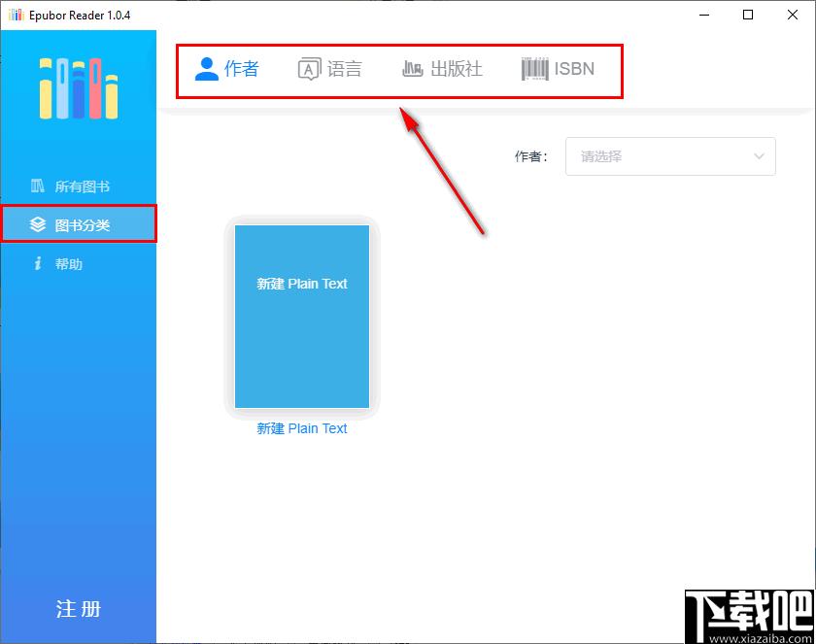This screenshot has width=816, height=644.
Task: Click the 新建 Plain Text title link below cover
Action: coord(302,428)
